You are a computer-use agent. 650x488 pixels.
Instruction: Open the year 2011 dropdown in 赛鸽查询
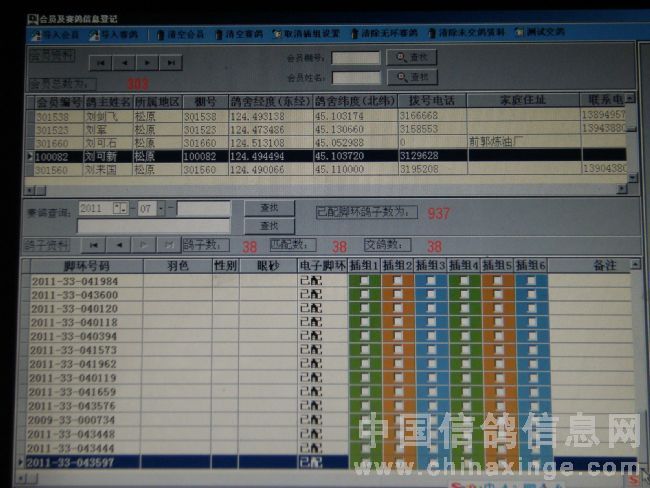tap(120, 208)
